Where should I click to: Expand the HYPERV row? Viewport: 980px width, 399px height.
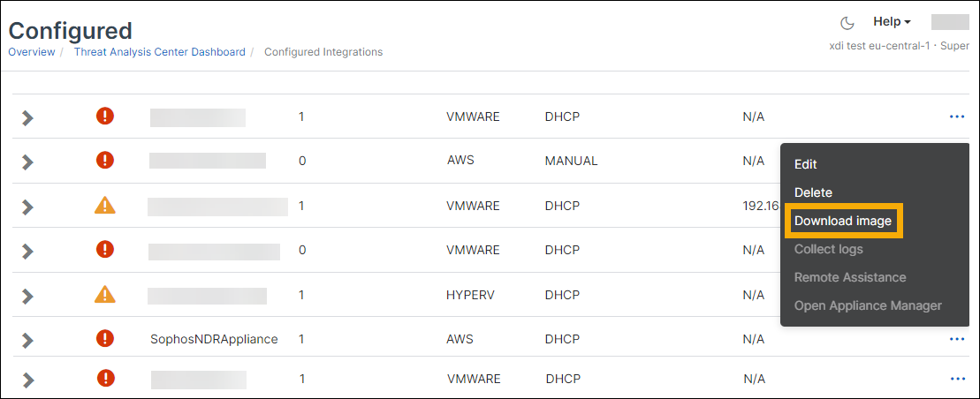(27, 296)
